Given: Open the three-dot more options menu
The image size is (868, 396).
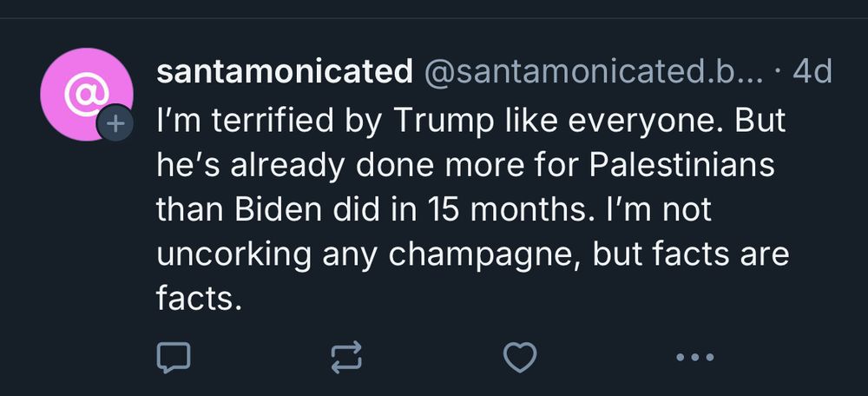Looking at the screenshot, I should [694, 356].
